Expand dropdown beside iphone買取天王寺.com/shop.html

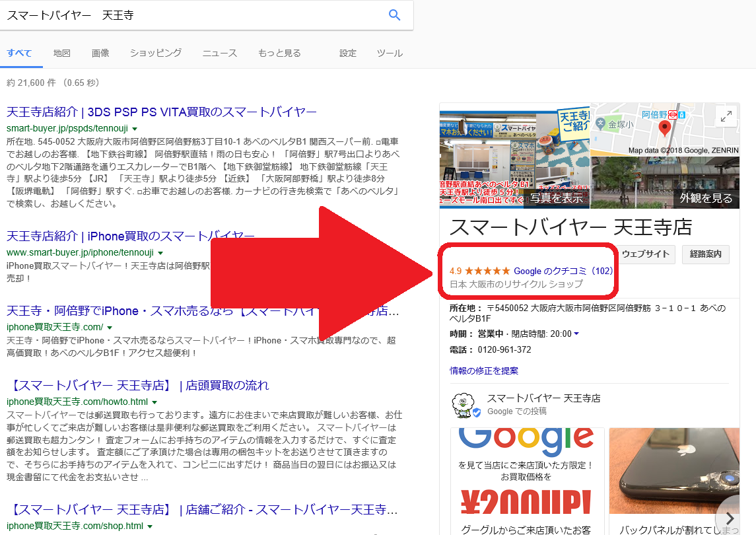pyautogui.click(x=150, y=526)
